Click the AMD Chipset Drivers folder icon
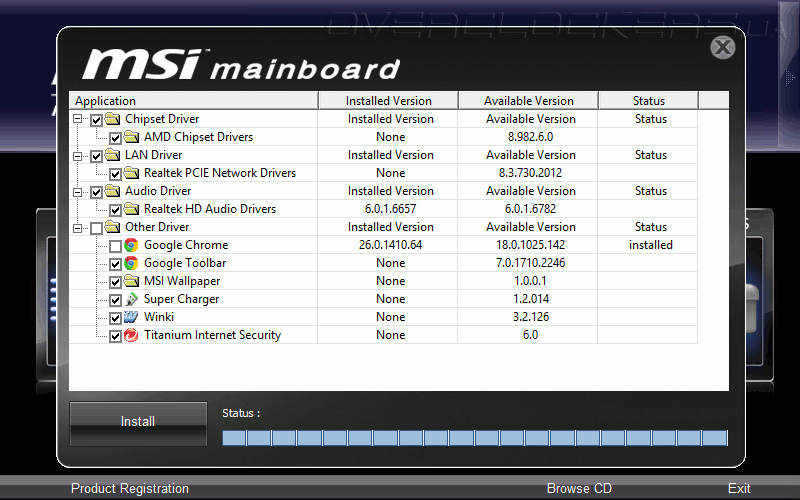 131,137
